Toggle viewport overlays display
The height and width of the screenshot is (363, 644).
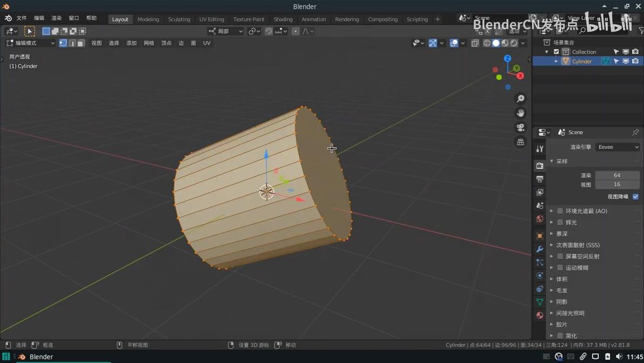click(x=454, y=43)
